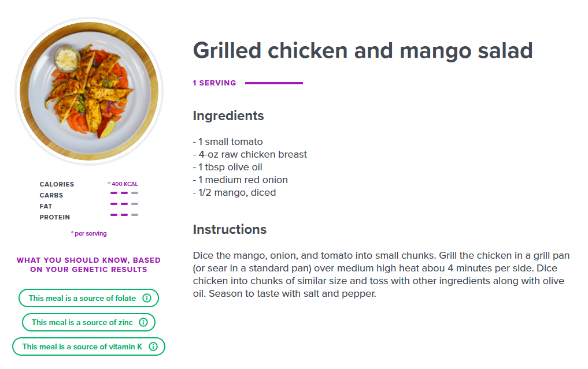Screen dimensions: 588x369
Task: Select the 'This meal is a source of folate' pill
Action: point(82,299)
